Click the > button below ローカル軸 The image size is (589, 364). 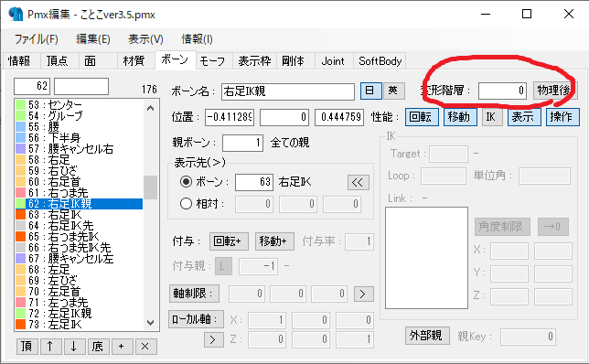(x=214, y=340)
